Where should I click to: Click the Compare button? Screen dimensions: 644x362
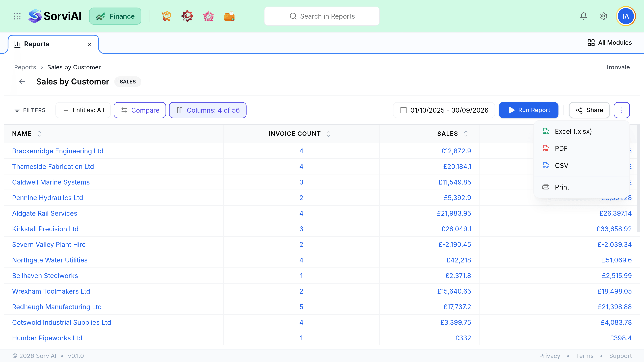[x=140, y=110]
